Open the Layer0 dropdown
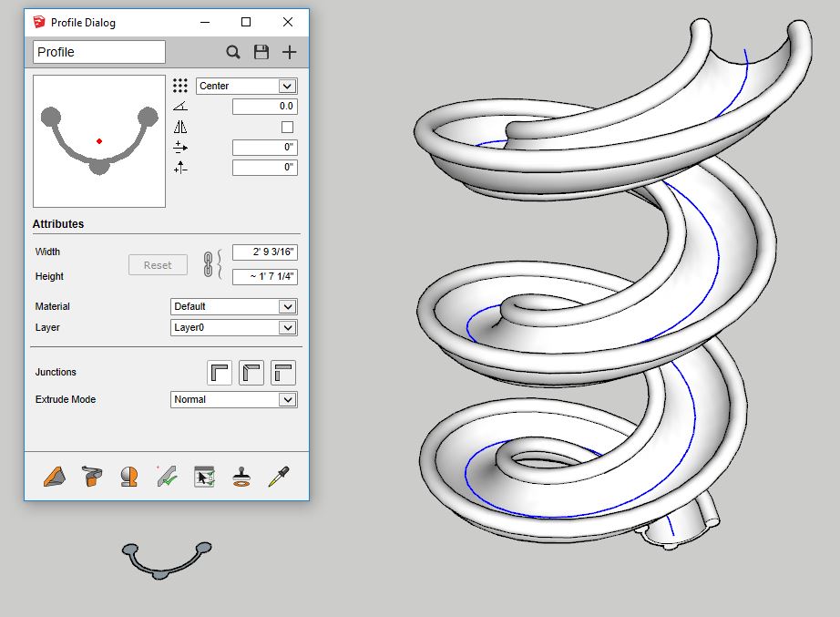840x617 pixels. coord(233,327)
